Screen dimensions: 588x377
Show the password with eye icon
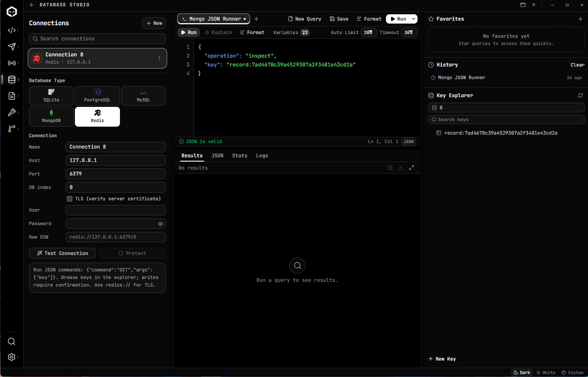click(x=160, y=224)
